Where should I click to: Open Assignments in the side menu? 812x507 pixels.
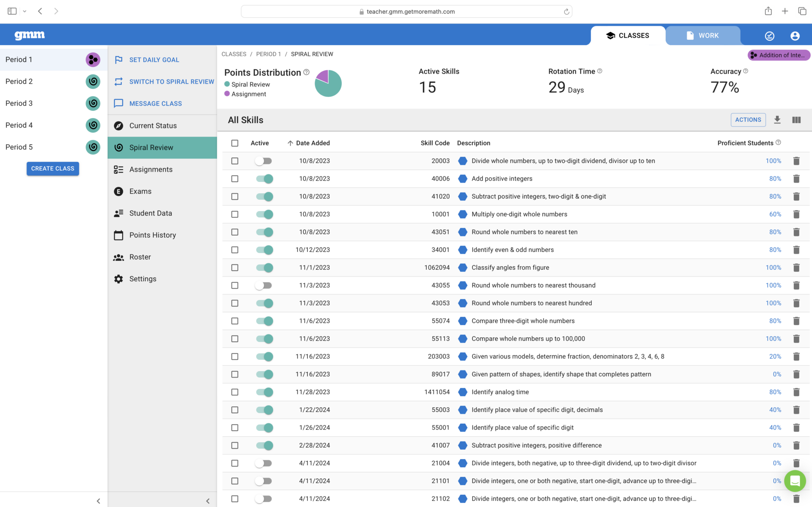[151, 170]
